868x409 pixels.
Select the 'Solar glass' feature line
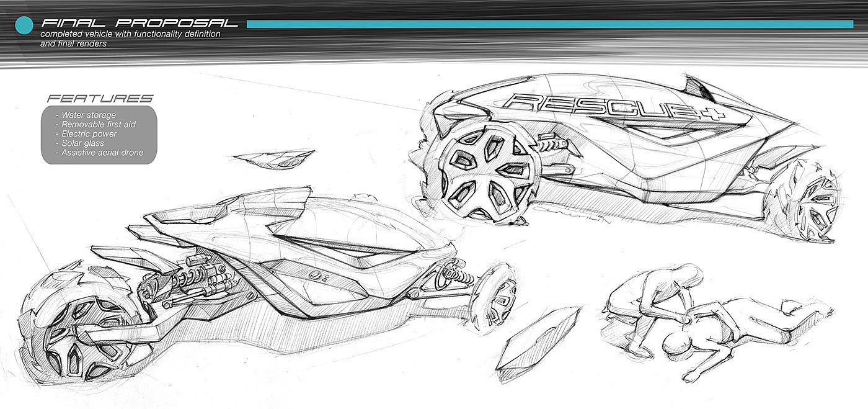click(79, 143)
